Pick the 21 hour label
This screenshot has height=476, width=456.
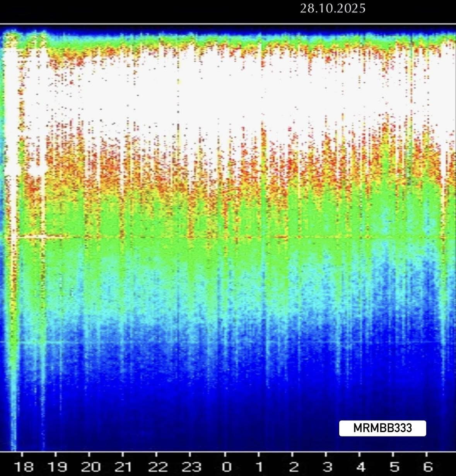pos(124,466)
